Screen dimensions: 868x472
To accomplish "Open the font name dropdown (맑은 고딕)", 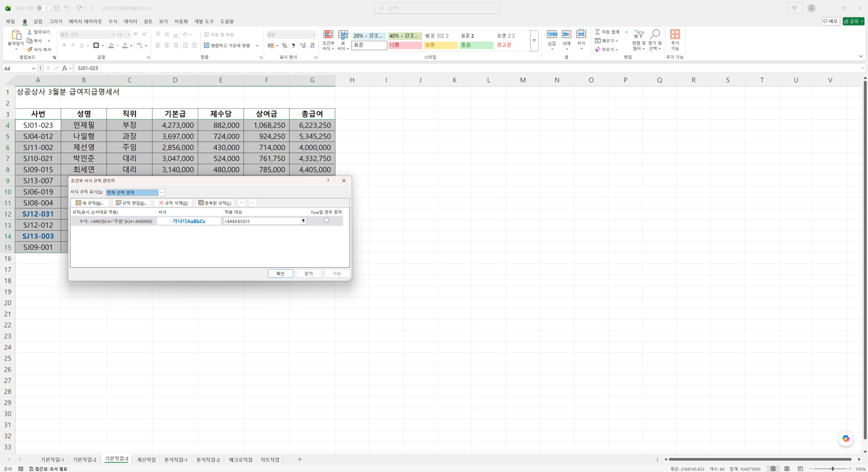I will tap(113, 35).
